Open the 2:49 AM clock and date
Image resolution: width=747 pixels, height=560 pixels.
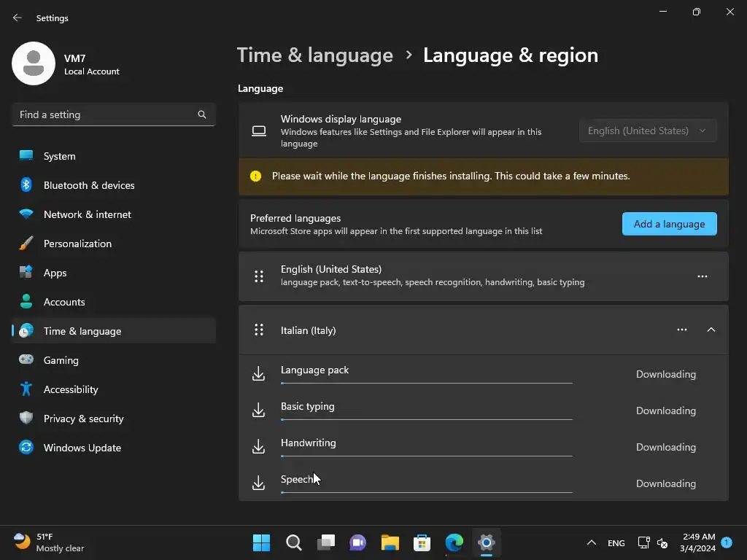[698, 542]
